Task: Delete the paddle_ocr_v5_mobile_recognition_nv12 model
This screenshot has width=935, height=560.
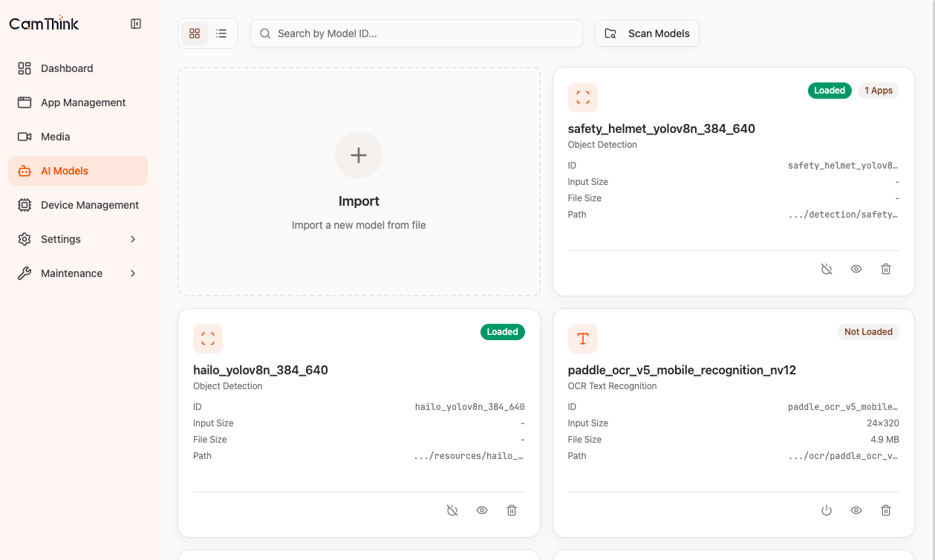Action: pyautogui.click(x=886, y=510)
